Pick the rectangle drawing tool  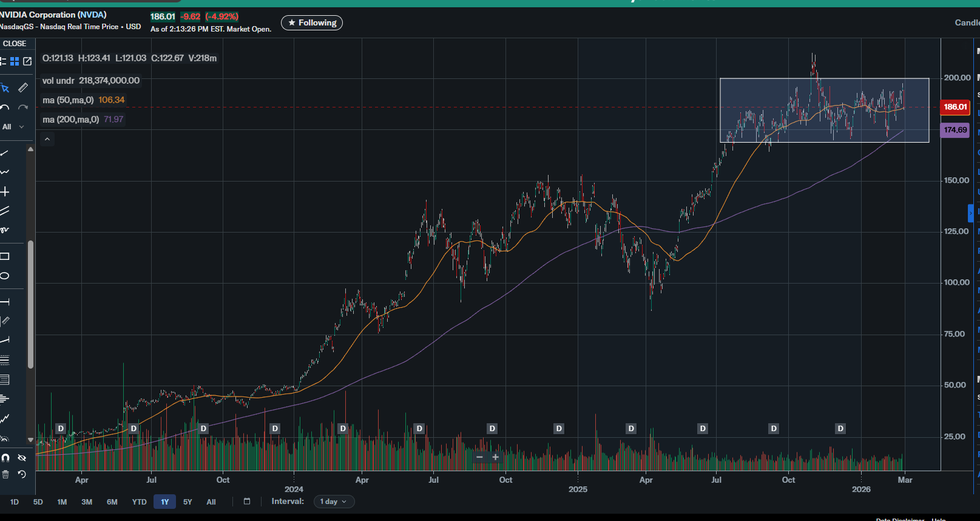[x=5, y=256]
